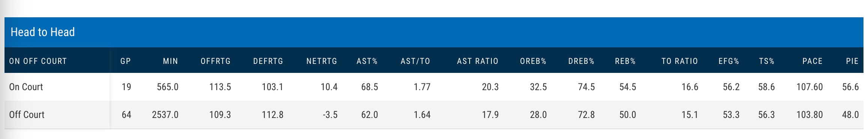The height and width of the screenshot is (139, 868).
Task: Sort by OFFRTG column header
Action: [216, 61]
